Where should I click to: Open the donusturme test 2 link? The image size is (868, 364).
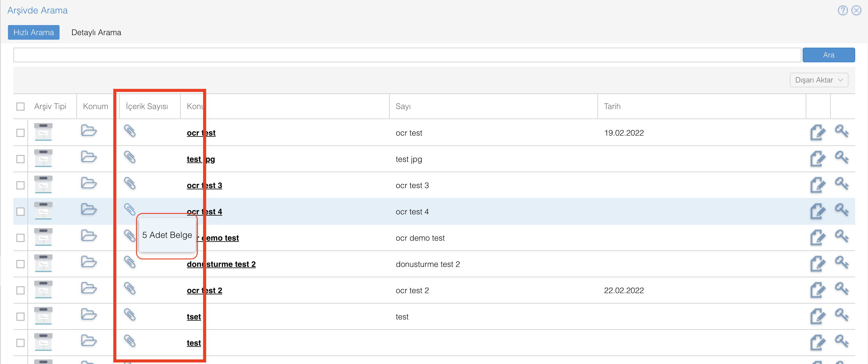(231, 264)
